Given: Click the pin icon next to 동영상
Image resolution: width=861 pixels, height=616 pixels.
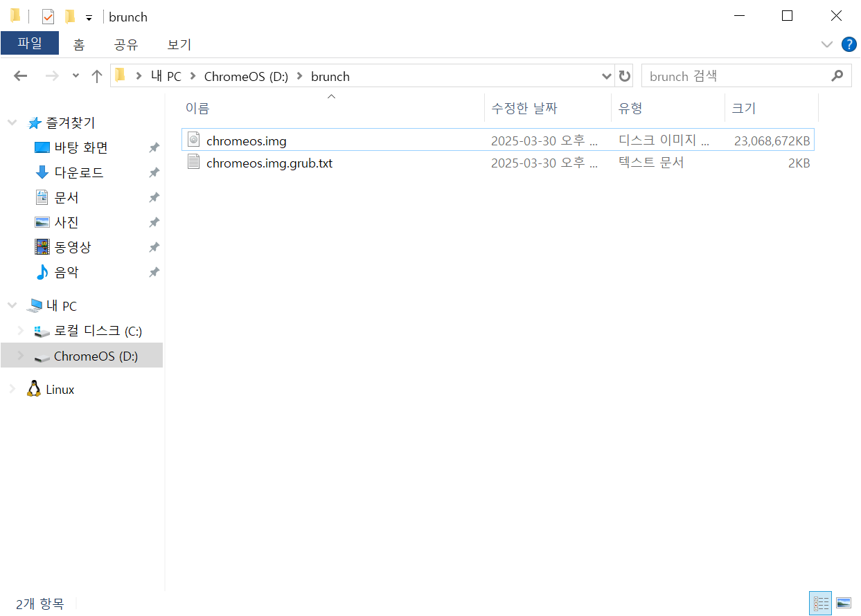Looking at the screenshot, I should tap(154, 248).
